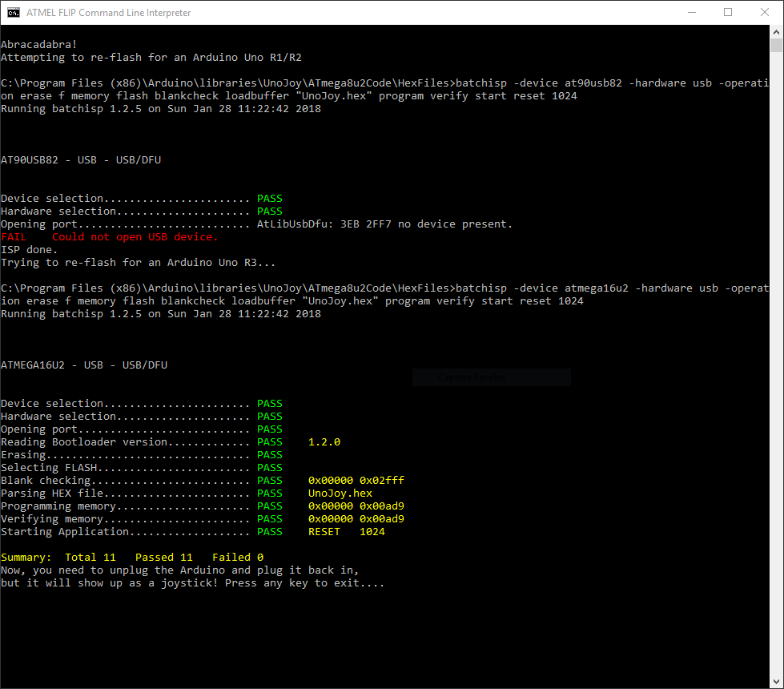Click the window title 'ATMEL FLIP Command Line Interpreter'
The height and width of the screenshot is (689, 784).
click(108, 13)
